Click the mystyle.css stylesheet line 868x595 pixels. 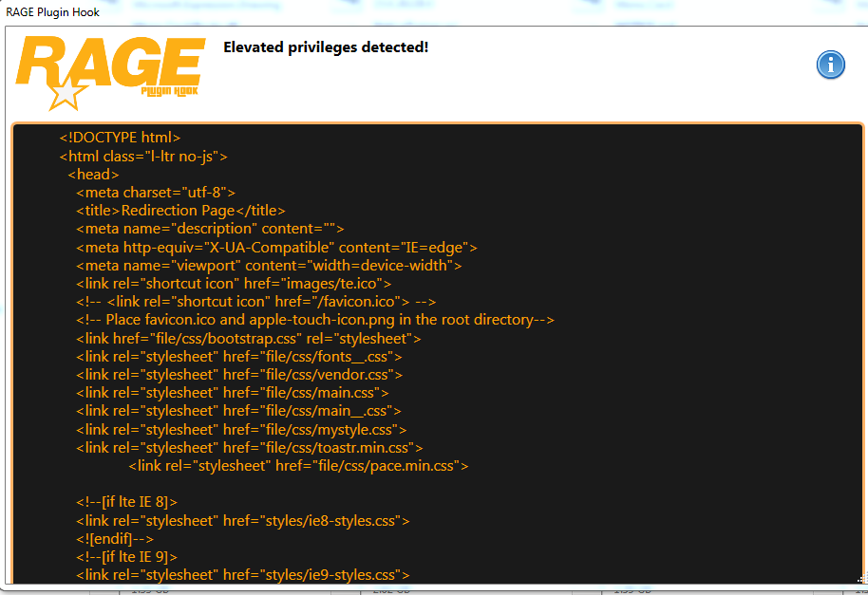(x=241, y=430)
